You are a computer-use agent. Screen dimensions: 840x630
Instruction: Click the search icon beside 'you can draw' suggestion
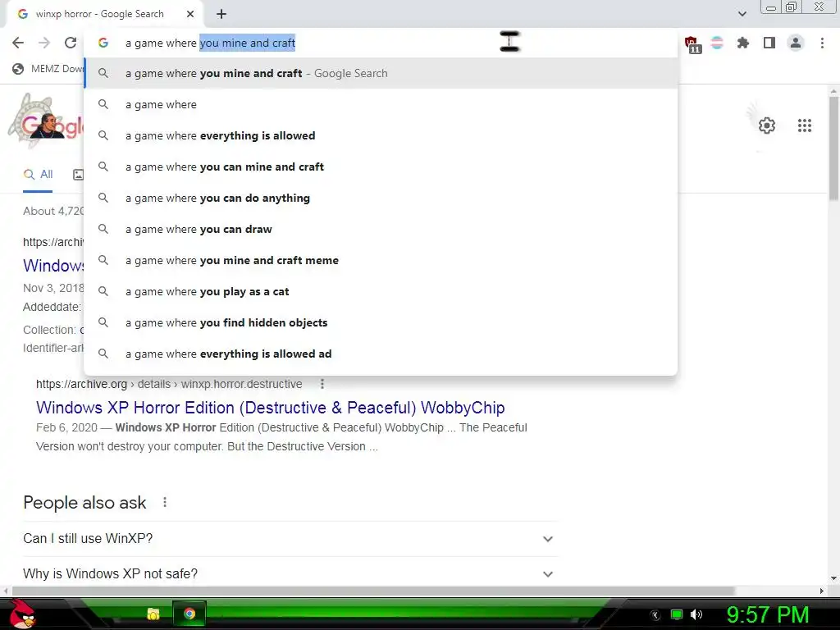pos(103,229)
